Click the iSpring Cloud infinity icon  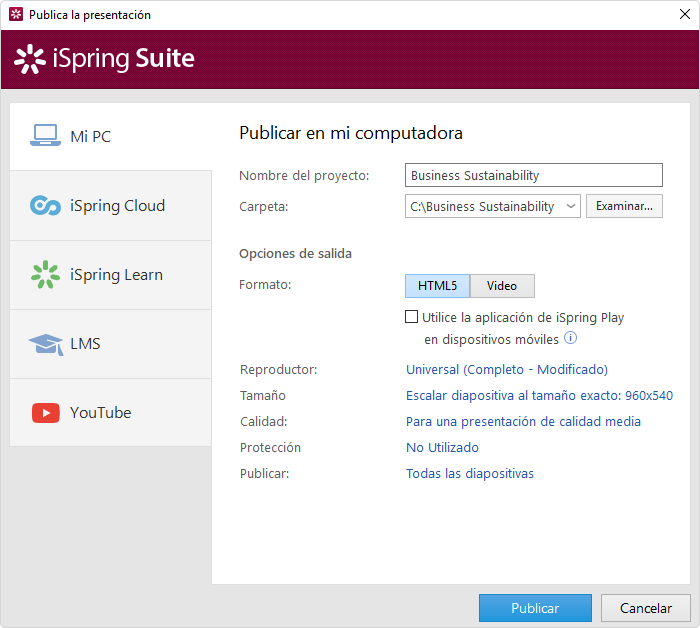(x=45, y=206)
